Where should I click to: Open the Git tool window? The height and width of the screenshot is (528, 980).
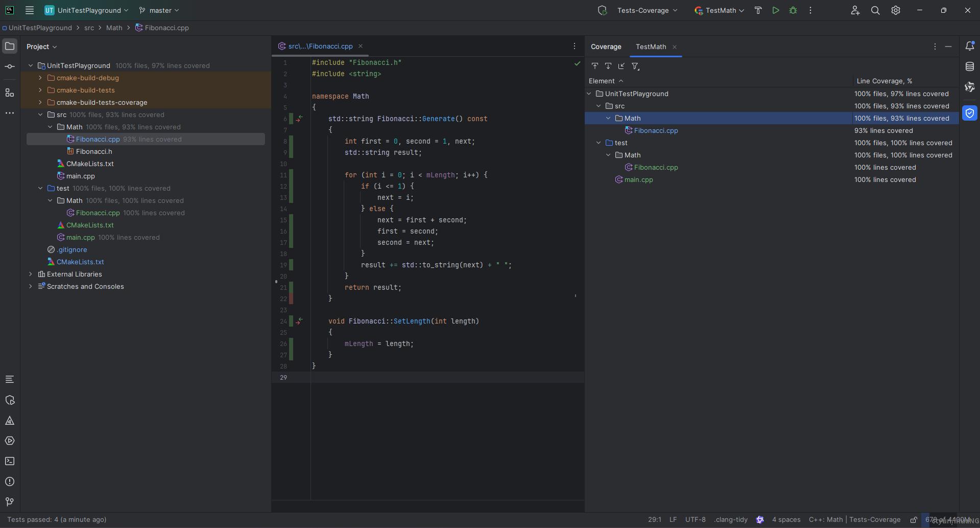[10, 502]
